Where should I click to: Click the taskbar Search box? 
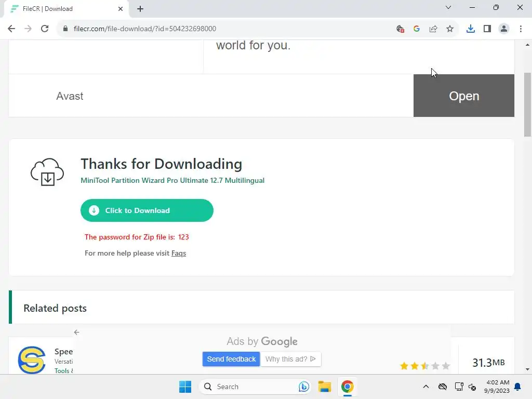point(255,387)
